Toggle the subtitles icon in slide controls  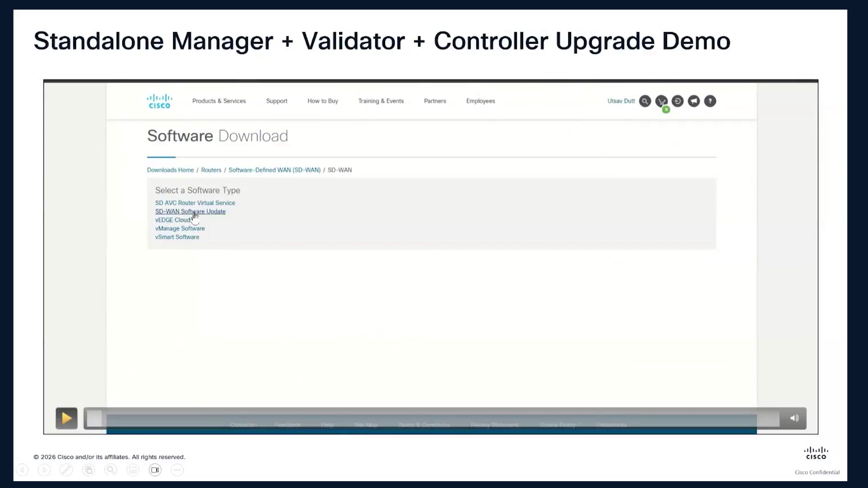coord(133,470)
